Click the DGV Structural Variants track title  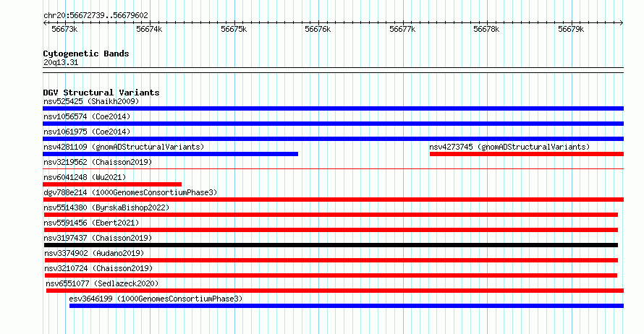pos(101,93)
